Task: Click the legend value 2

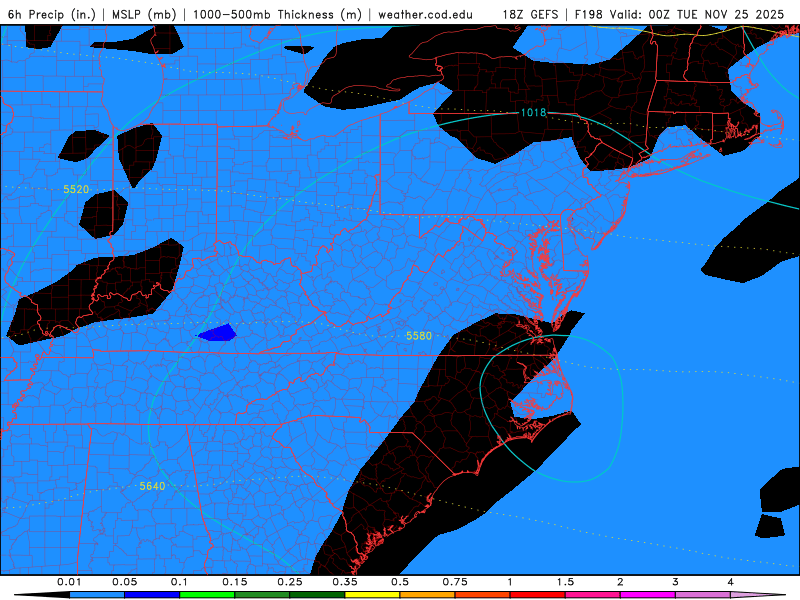Action: 620,582
